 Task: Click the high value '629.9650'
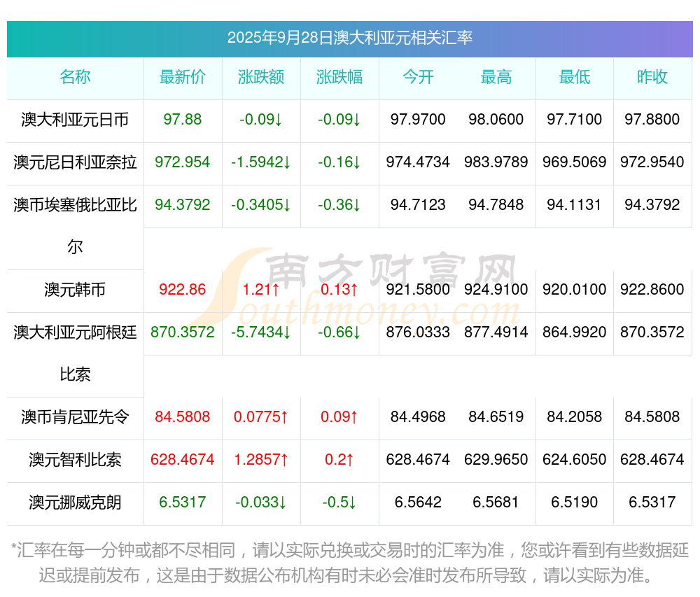coord(496,460)
